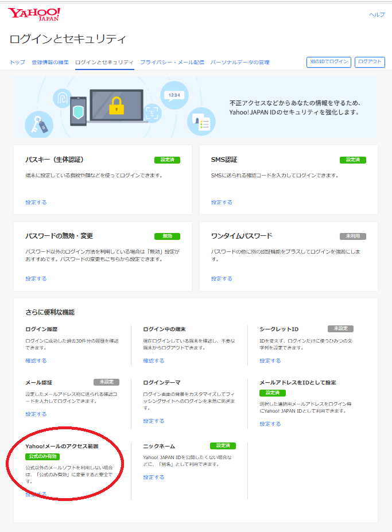Click 設定する under シークレットID
This screenshot has width=392, height=532.
270,360
